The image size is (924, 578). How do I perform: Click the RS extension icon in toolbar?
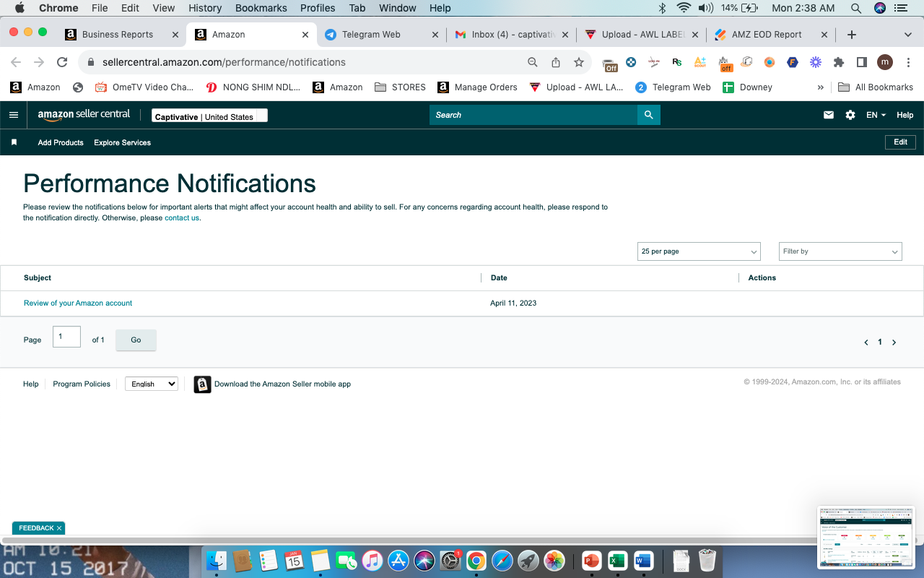(x=677, y=62)
